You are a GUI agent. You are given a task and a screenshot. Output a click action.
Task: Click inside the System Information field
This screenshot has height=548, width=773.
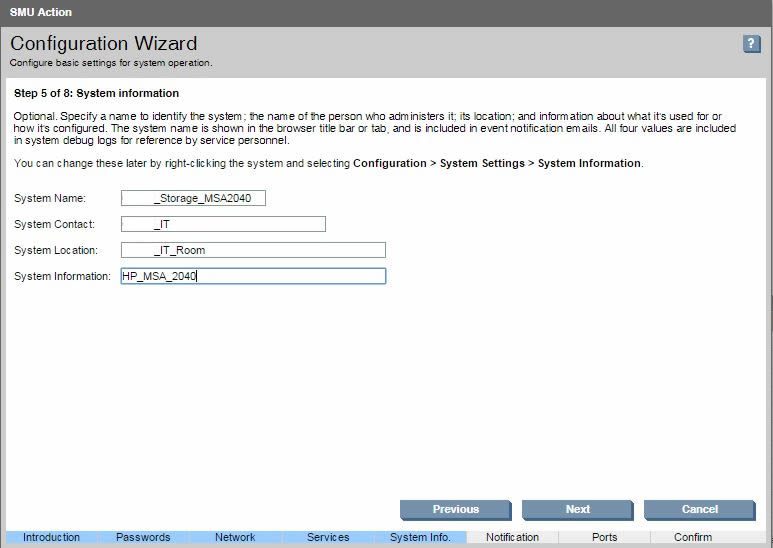click(x=253, y=276)
